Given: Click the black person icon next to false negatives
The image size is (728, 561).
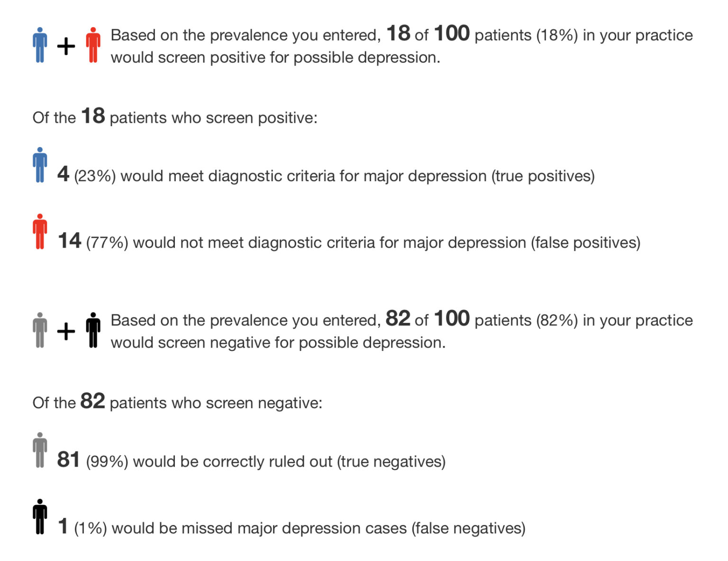Looking at the screenshot, I should [40, 516].
